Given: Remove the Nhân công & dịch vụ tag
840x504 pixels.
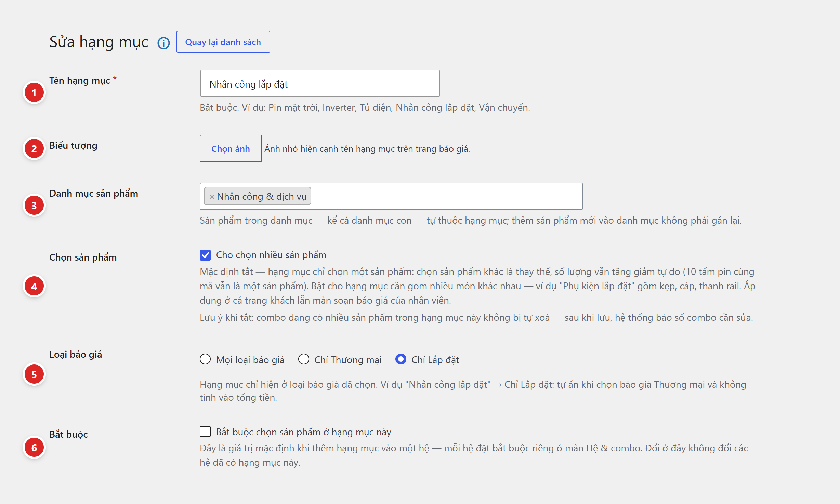Looking at the screenshot, I should tap(212, 197).
